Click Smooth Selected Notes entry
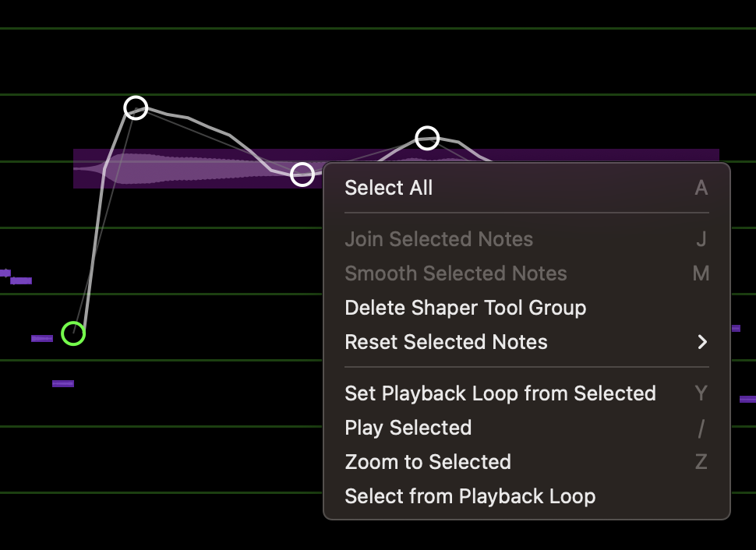756x550 pixels. 456,273
